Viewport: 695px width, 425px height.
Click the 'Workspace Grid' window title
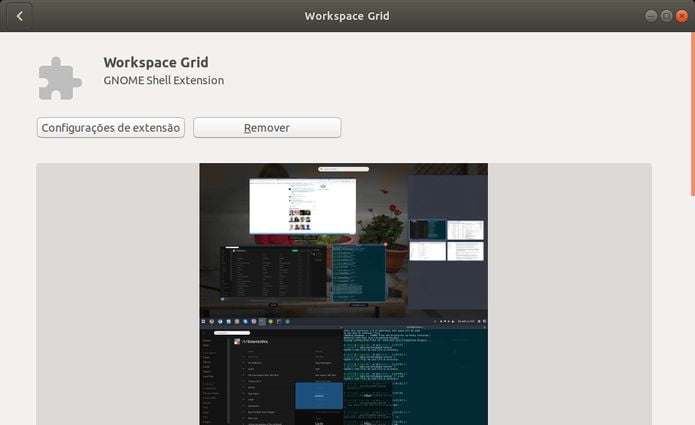(347, 16)
